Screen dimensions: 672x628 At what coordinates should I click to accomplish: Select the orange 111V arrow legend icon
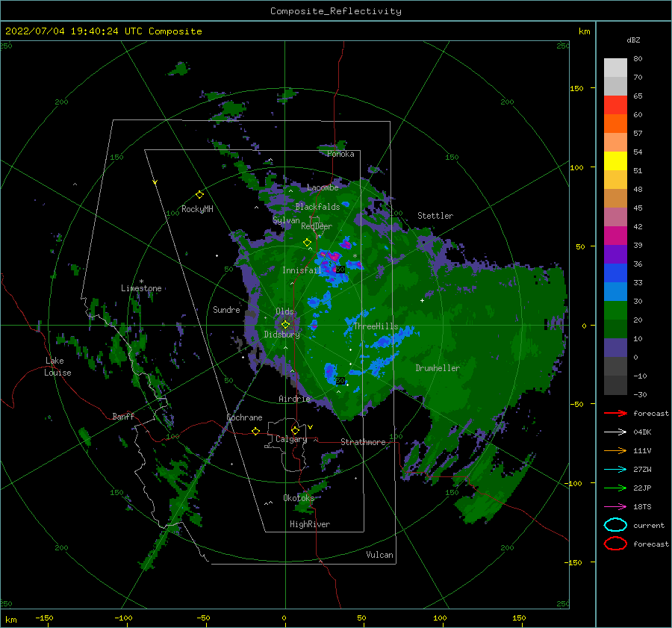tap(615, 450)
